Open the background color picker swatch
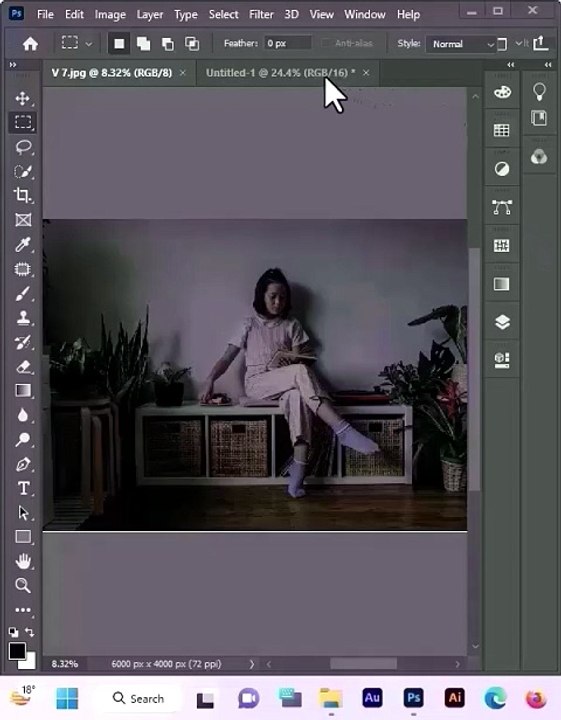This screenshot has width=561, height=720. (x=31, y=663)
